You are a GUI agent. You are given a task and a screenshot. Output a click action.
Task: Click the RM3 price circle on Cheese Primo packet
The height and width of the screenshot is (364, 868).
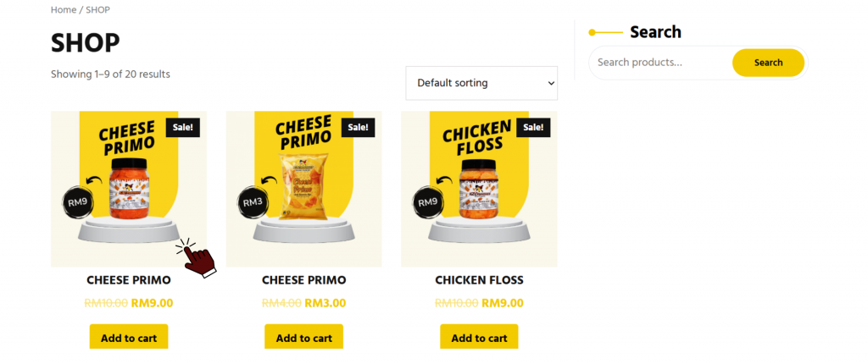(253, 202)
